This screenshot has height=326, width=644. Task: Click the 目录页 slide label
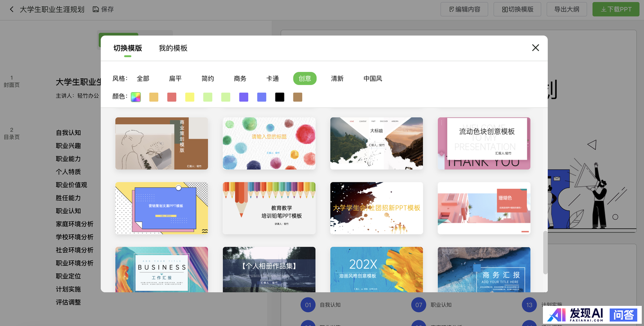tap(12, 137)
